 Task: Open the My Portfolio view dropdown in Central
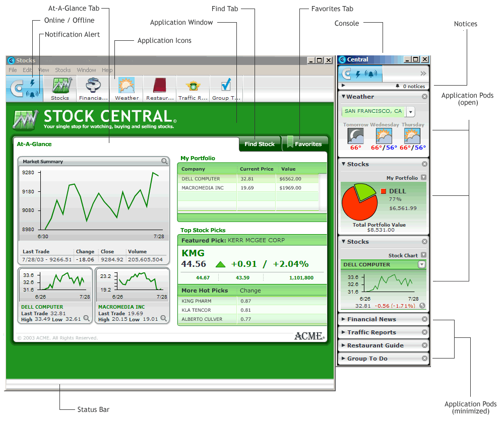tap(424, 177)
